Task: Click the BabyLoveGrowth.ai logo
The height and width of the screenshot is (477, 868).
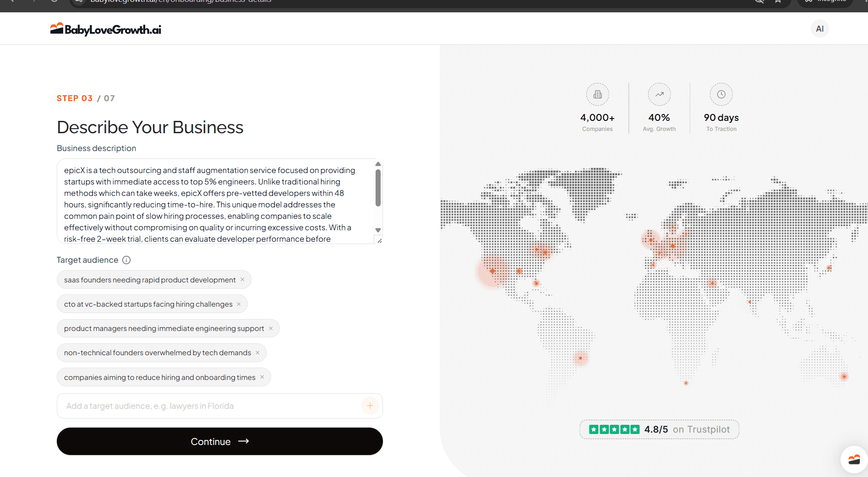Action: point(106,29)
